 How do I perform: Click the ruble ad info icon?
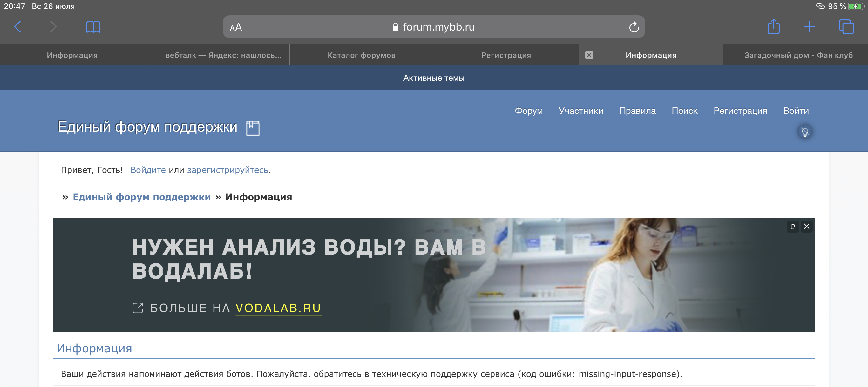(792, 227)
